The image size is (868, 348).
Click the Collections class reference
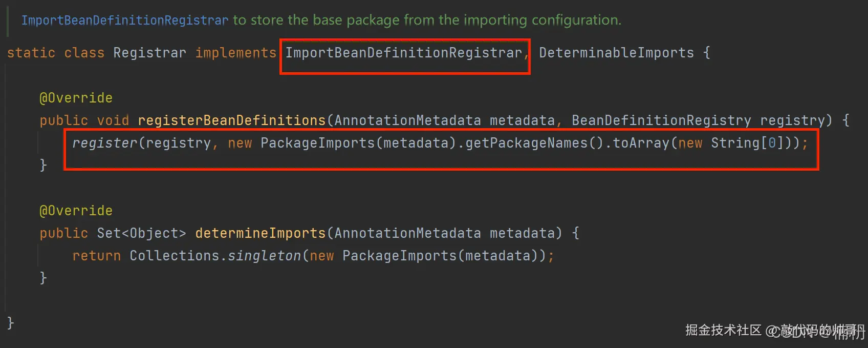click(x=174, y=256)
